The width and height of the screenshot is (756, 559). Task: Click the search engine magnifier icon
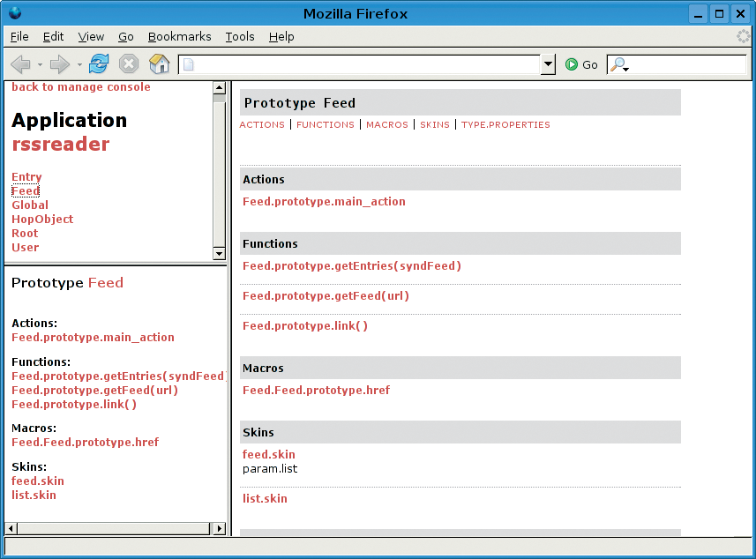click(619, 64)
